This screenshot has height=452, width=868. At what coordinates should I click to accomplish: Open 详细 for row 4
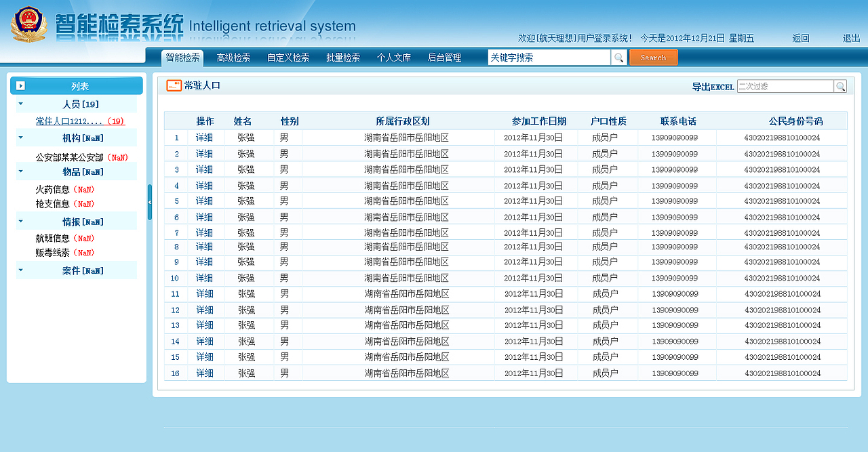click(x=204, y=186)
